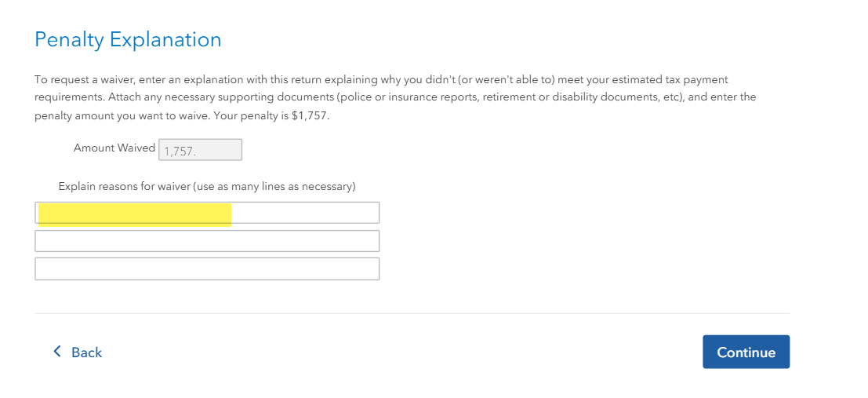
Task: Click the first waiver explanation line
Action: tap(207, 213)
